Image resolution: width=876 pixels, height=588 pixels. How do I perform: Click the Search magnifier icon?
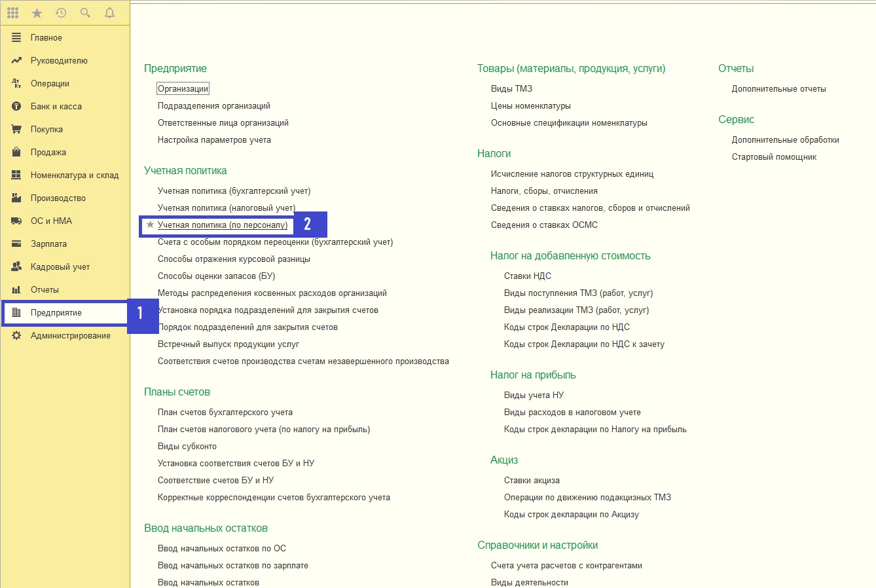[x=85, y=13]
